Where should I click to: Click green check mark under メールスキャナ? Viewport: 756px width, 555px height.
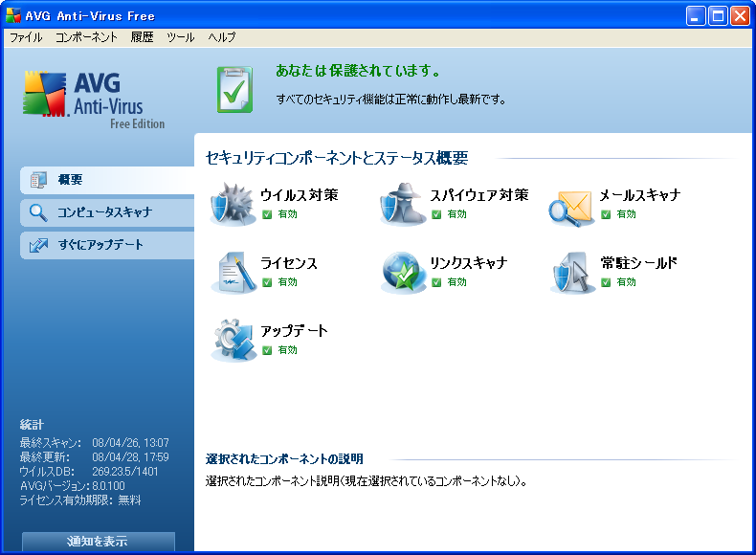point(606,214)
